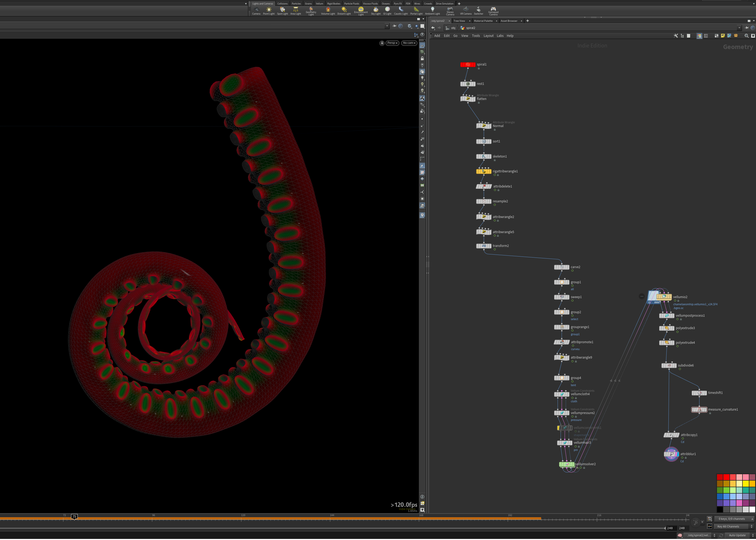Select the measure_curvature1 node
The width and height of the screenshot is (756, 540).
[699, 410]
